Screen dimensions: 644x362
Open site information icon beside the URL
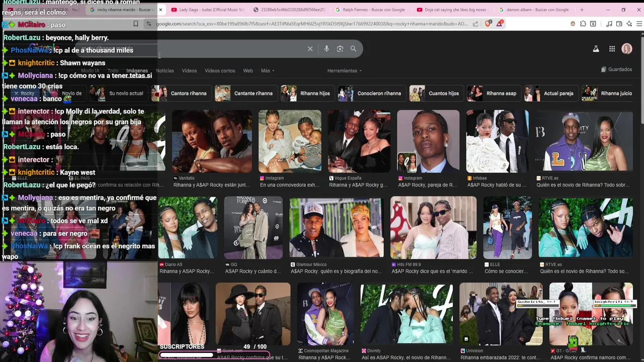click(x=148, y=24)
